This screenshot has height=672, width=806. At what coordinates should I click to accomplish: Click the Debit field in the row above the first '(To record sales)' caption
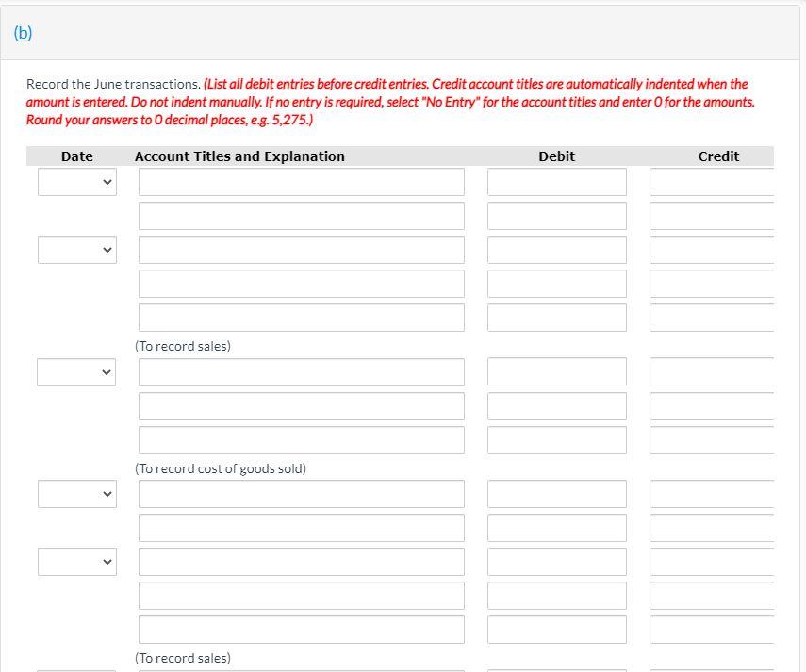coord(557,318)
